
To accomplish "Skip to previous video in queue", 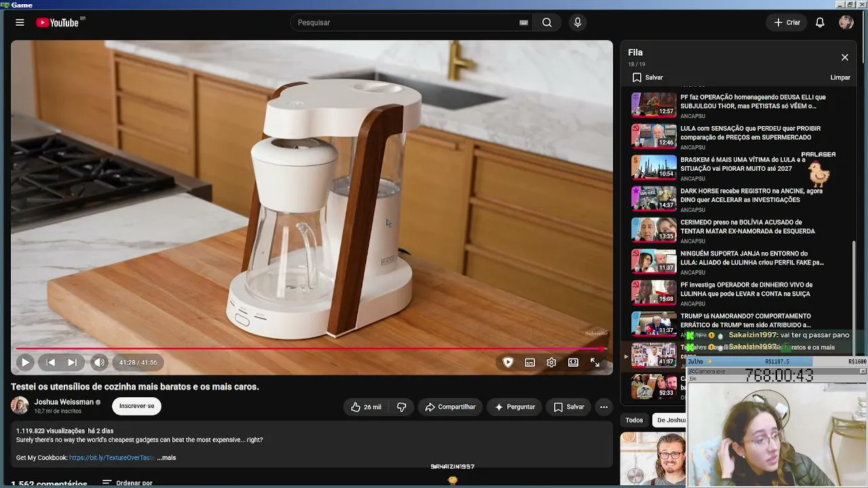I will tap(50, 363).
